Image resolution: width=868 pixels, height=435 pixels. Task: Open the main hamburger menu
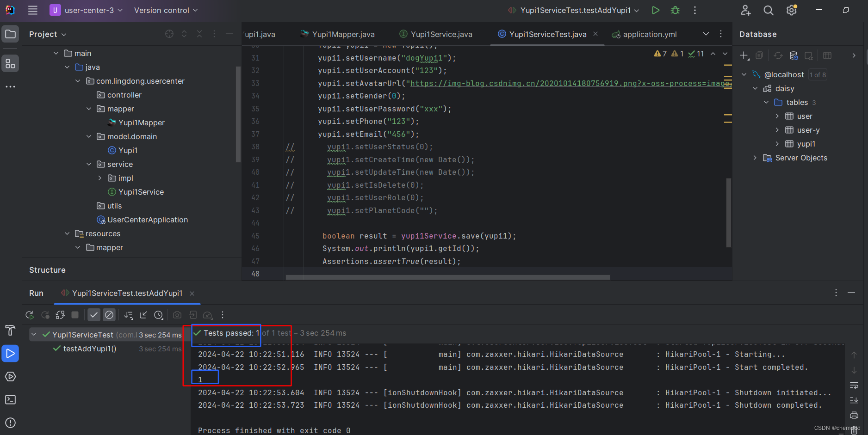32,10
